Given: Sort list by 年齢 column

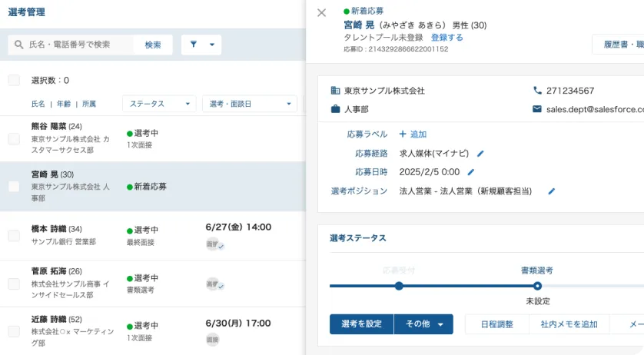Looking at the screenshot, I should [63, 104].
